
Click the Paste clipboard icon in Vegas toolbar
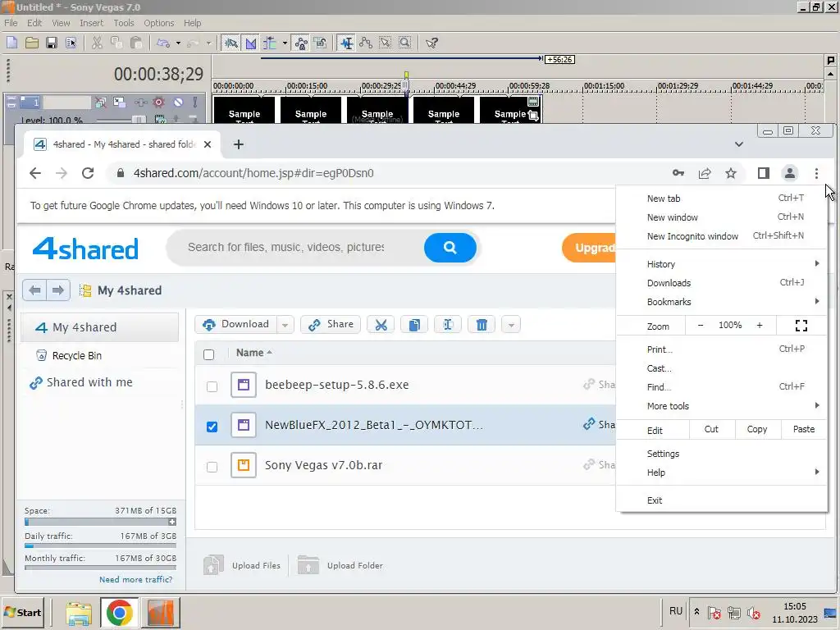point(136,43)
